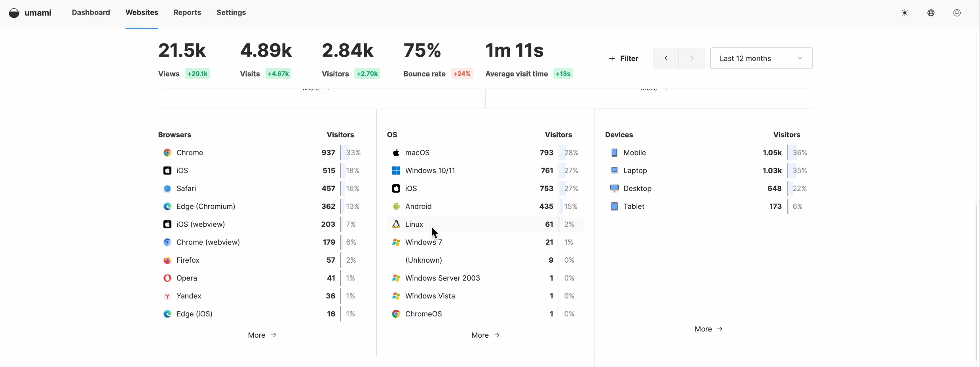Filter by the Laptop device name
This screenshot has height=367, width=980.
click(635, 170)
